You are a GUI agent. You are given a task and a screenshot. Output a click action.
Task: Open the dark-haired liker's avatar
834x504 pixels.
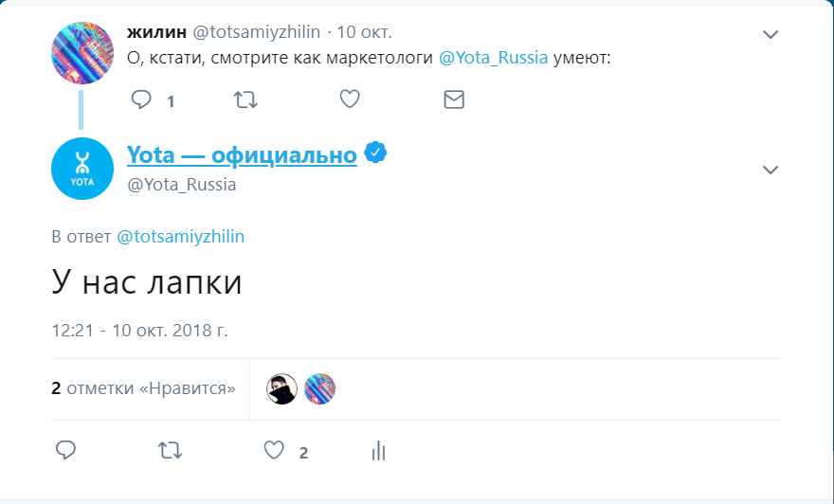click(x=281, y=388)
